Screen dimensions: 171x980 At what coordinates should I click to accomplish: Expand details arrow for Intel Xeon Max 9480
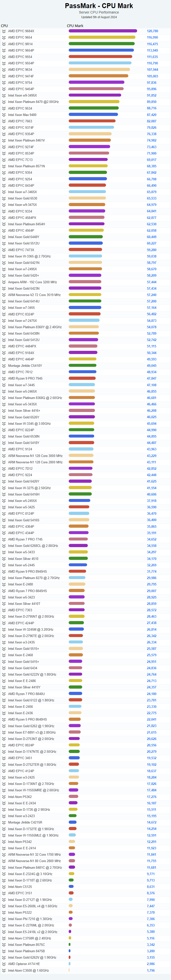click(x=4, y=115)
